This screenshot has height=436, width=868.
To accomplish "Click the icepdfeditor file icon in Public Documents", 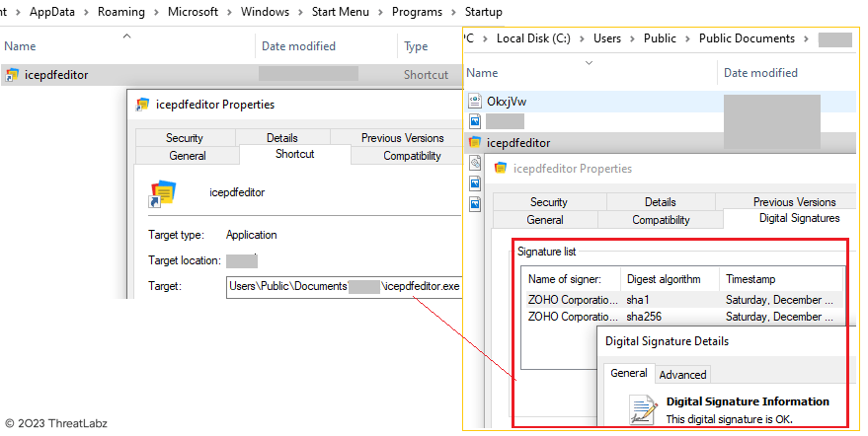I will [x=475, y=143].
